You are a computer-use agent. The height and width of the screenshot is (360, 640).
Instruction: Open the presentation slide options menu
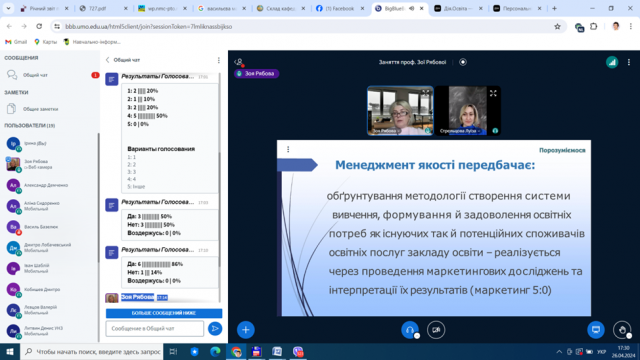[x=288, y=149]
